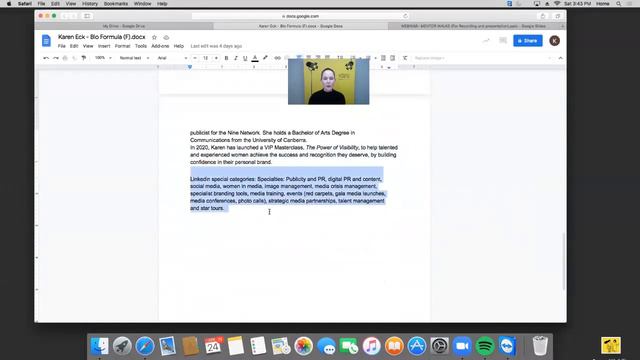640x360 pixels.
Task: Increase indent in the toolbar
Action: [x=393, y=58]
